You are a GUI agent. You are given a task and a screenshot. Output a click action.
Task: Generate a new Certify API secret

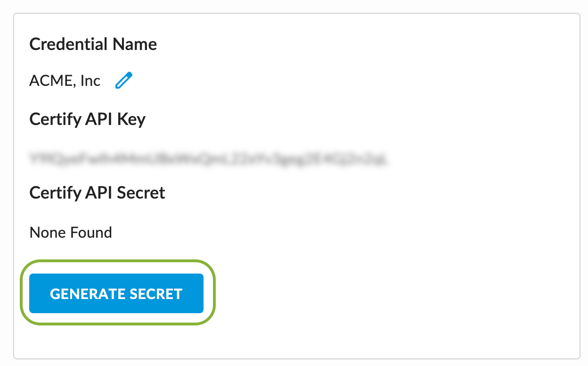click(116, 293)
